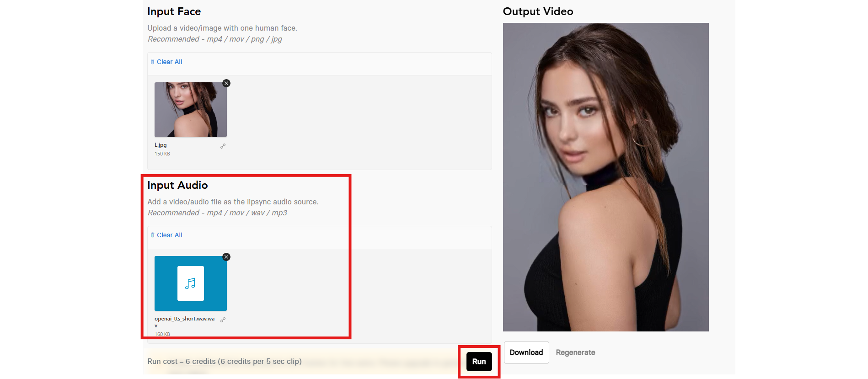This screenshot has height=379, width=868.
Task: Remove the L.jpg face image
Action: pos(226,83)
